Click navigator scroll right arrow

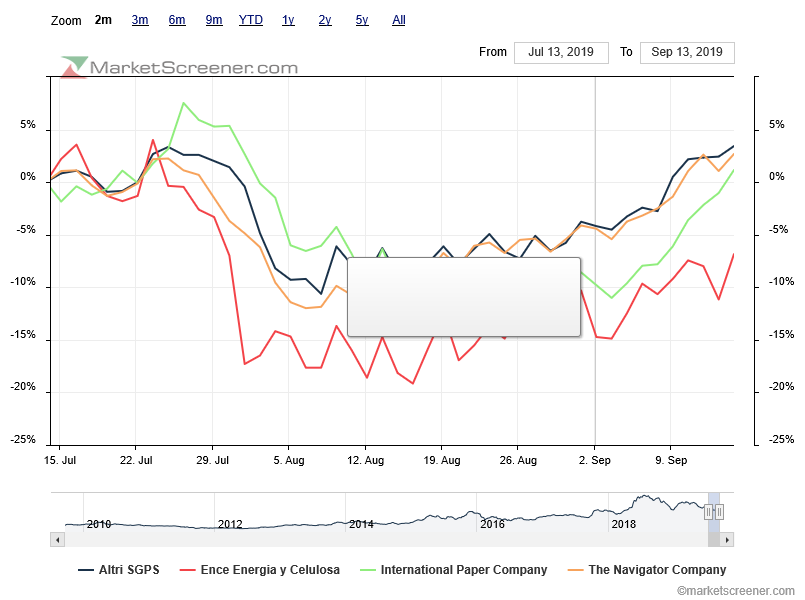727,540
